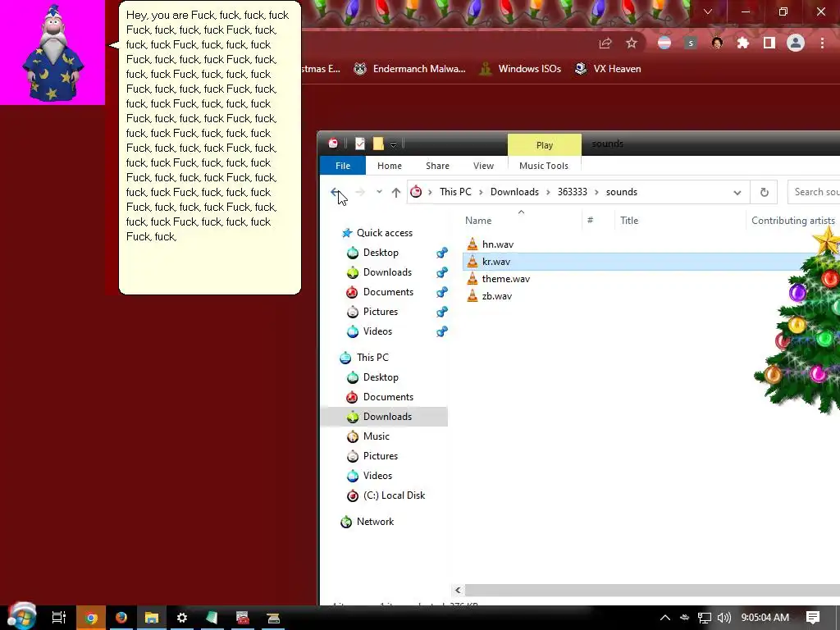Screen dimensions: 840x630
Task: Switch to the View ribbon tab
Action: click(x=483, y=166)
